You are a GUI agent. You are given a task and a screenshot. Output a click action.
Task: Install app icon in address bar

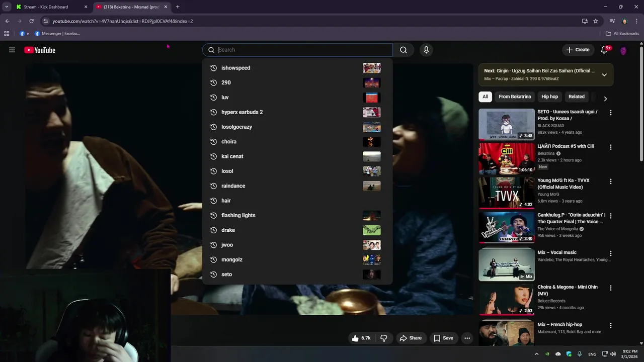(585, 21)
